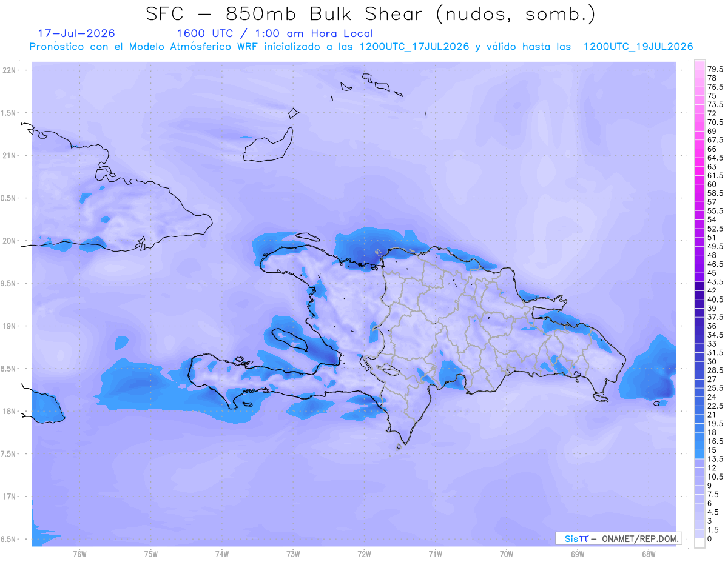Click the 'Sisπ – ONAMET/REP.DOM.' credit box
728x562 pixels.
click(x=619, y=538)
